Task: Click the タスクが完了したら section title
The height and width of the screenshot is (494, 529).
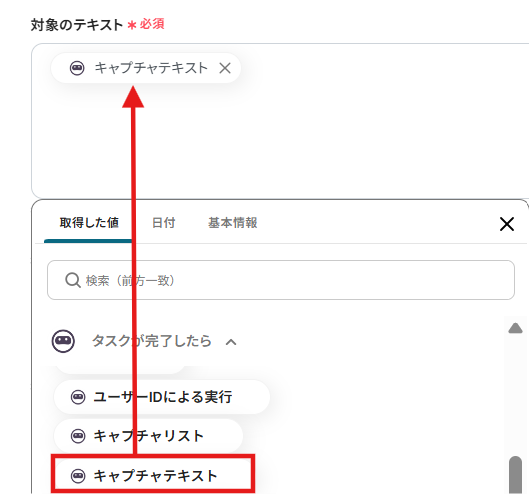Action: coord(152,341)
